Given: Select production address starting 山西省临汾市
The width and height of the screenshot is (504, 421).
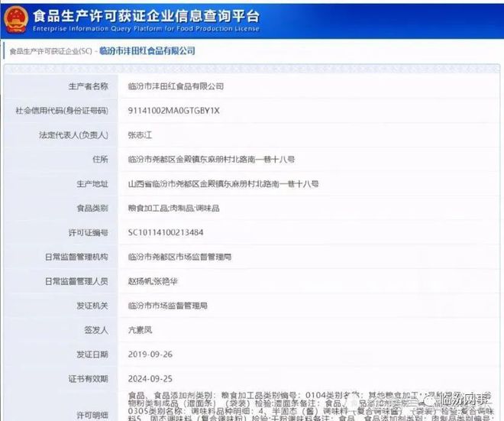Looking at the screenshot, I should pyautogui.click(x=224, y=184).
